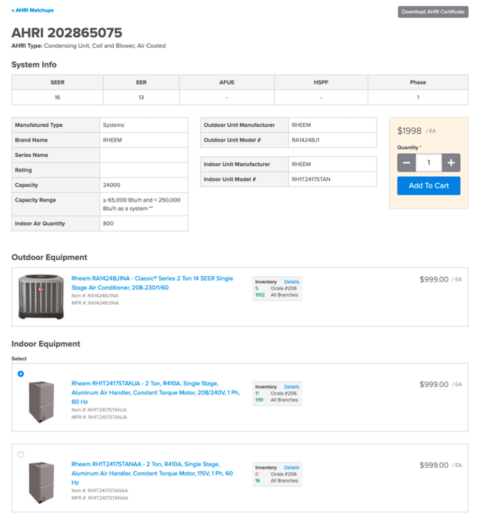The width and height of the screenshot is (480, 526).
Task: Click the Phase value 1
Action: point(418,97)
